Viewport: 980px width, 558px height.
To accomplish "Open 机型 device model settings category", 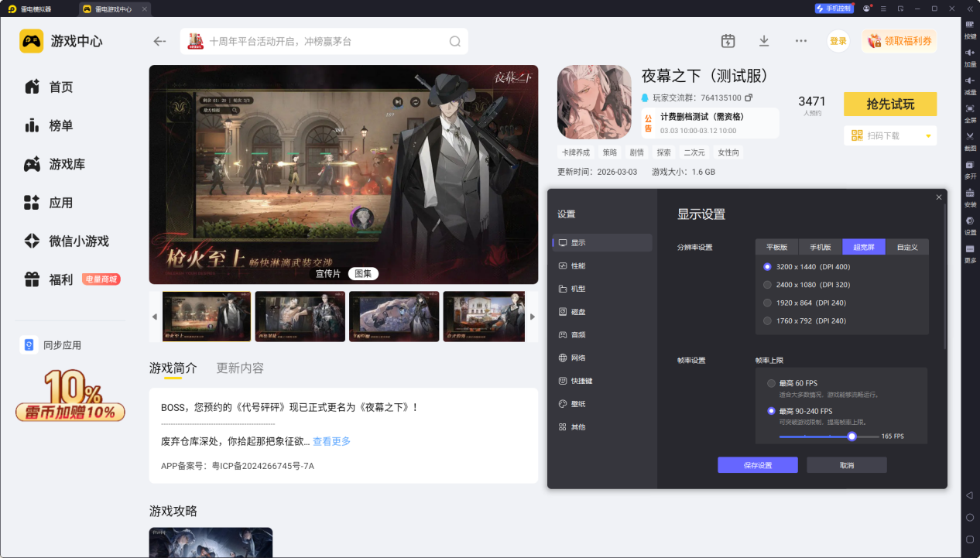I will coord(602,289).
